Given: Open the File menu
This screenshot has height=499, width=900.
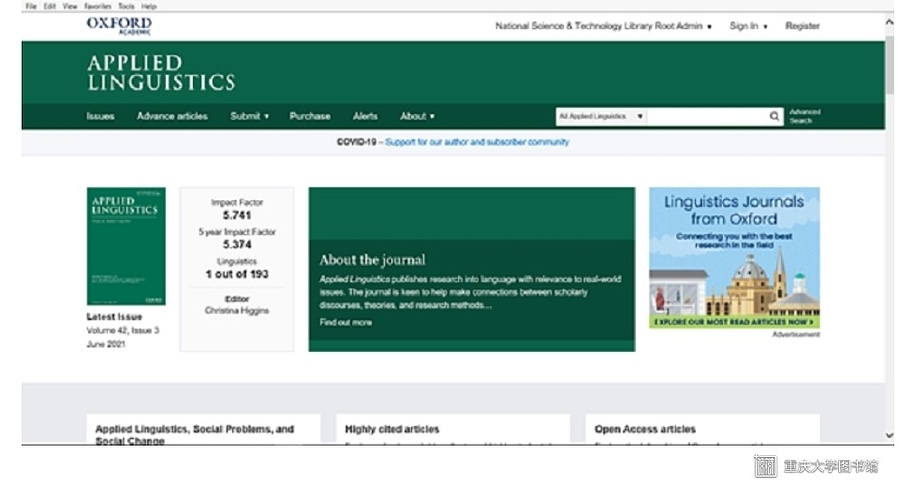Looking at the screenshot, I should 31,6.
